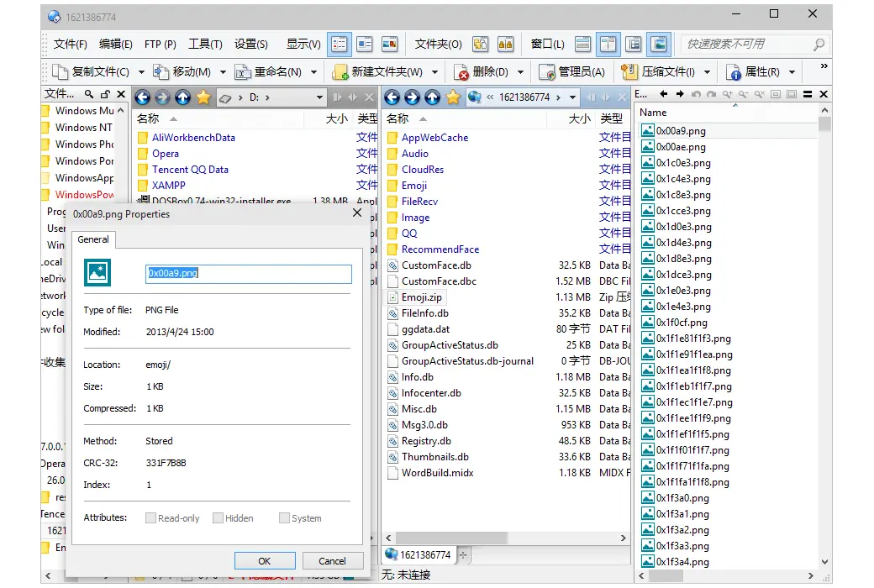Click previous arrow in the preview pane header
The height and width of the screenshot is (588, 874).
tap(663, 93)
